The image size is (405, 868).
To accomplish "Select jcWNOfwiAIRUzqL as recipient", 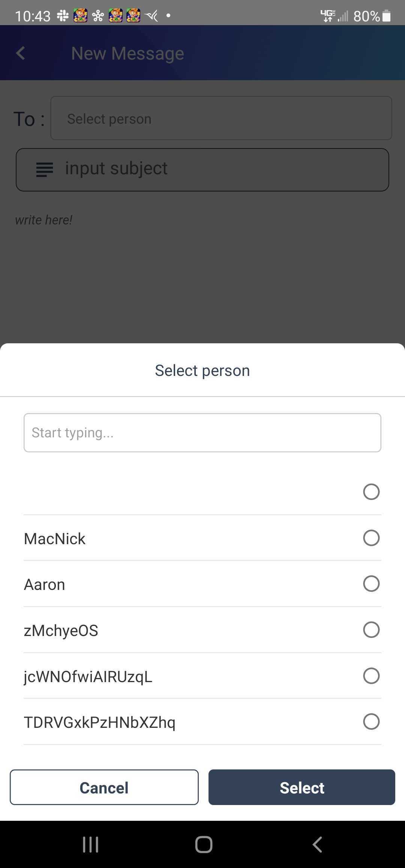I will click(x=371, y=676).
